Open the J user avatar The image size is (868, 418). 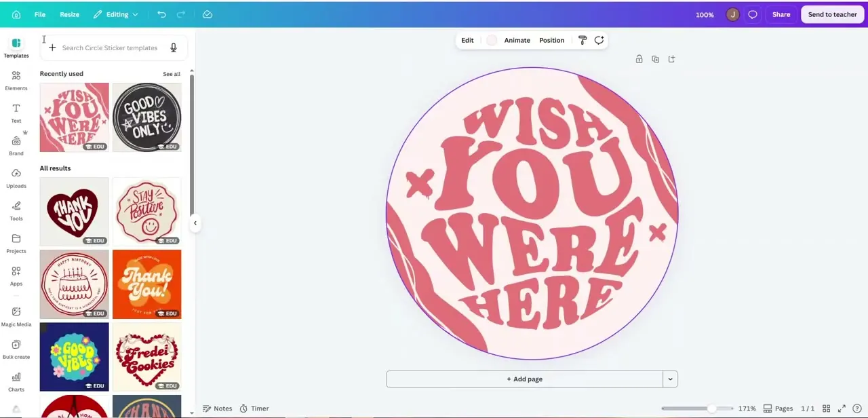732,14
